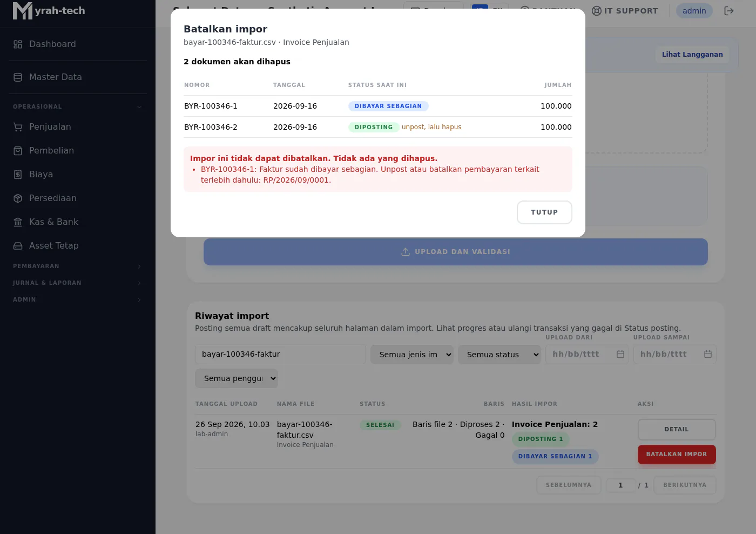Open the Semua status dropdown

(500, 355)
